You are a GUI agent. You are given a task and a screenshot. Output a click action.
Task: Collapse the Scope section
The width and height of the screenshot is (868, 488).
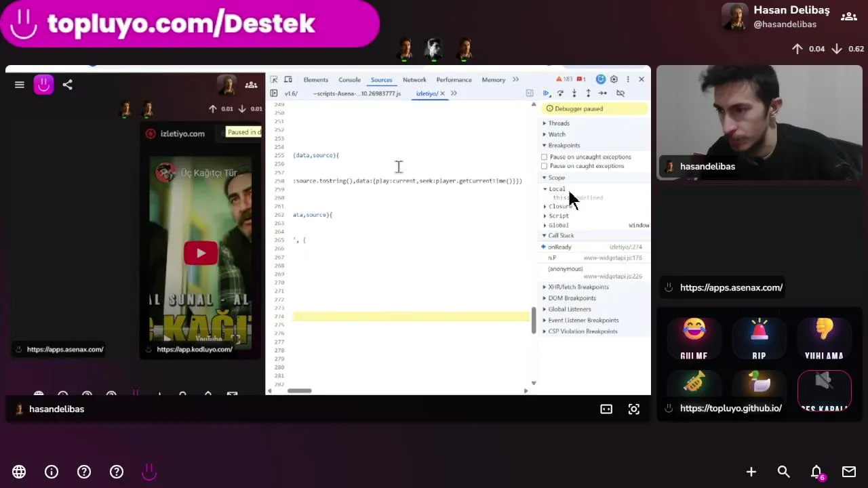click(556, 178)
